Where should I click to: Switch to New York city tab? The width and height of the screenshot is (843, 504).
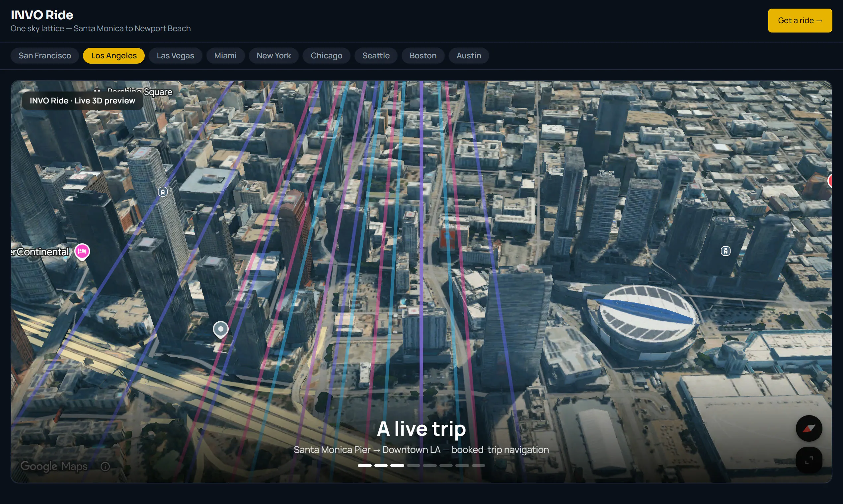273,56
